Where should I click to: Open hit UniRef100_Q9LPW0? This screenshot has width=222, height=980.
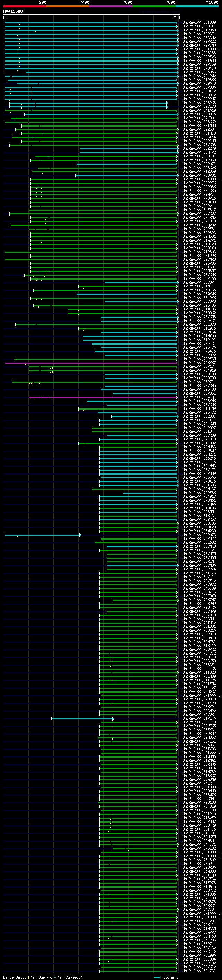(x=199, y=76)
